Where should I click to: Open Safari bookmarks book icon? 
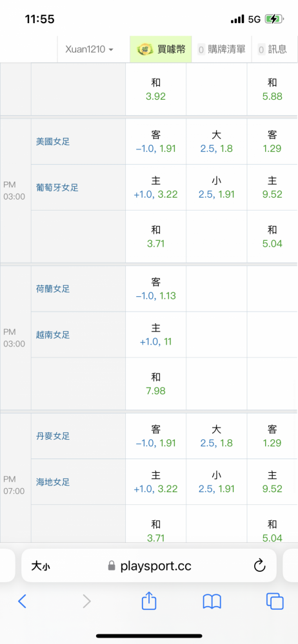point(212,601)
